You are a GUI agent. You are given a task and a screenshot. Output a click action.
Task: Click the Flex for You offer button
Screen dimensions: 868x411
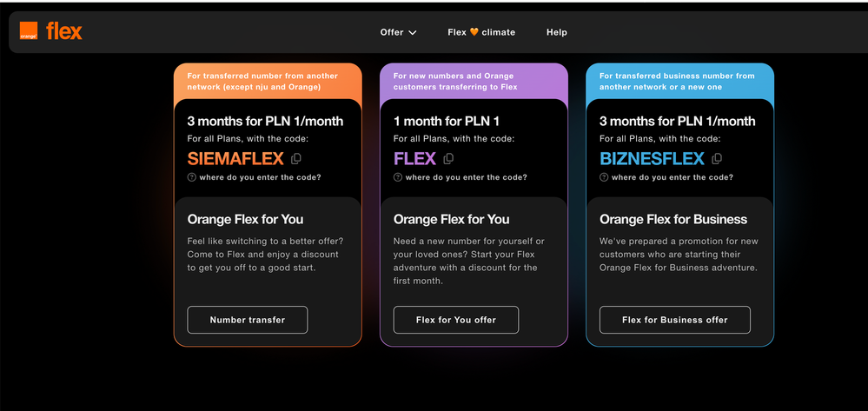click(x=456, y=320)
